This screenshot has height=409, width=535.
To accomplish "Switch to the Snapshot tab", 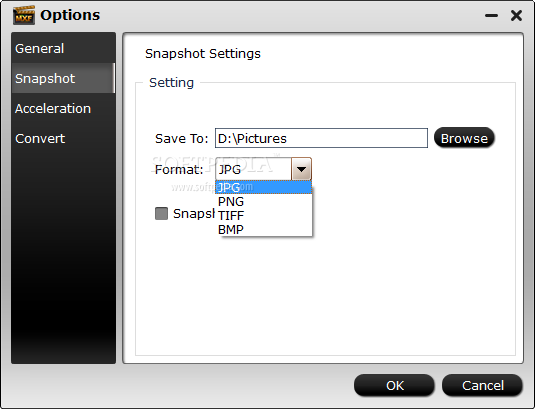I will (x=63, y=78).
